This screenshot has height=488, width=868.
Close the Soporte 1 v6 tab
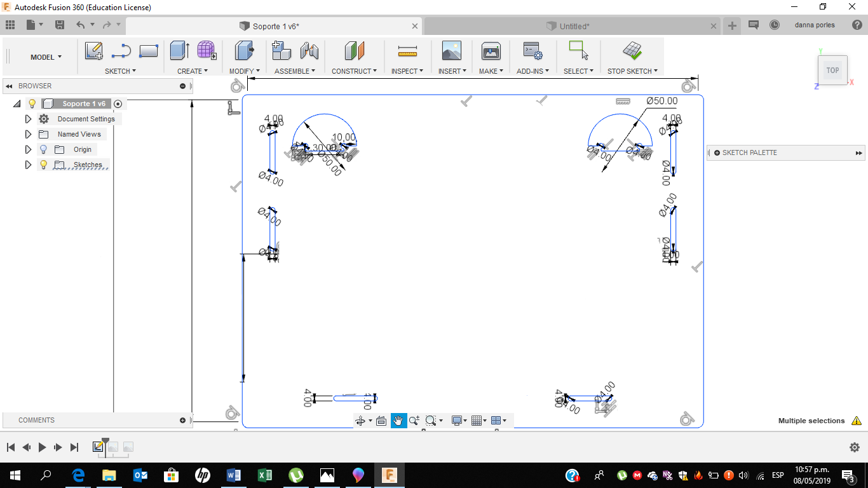click(416, 26)
